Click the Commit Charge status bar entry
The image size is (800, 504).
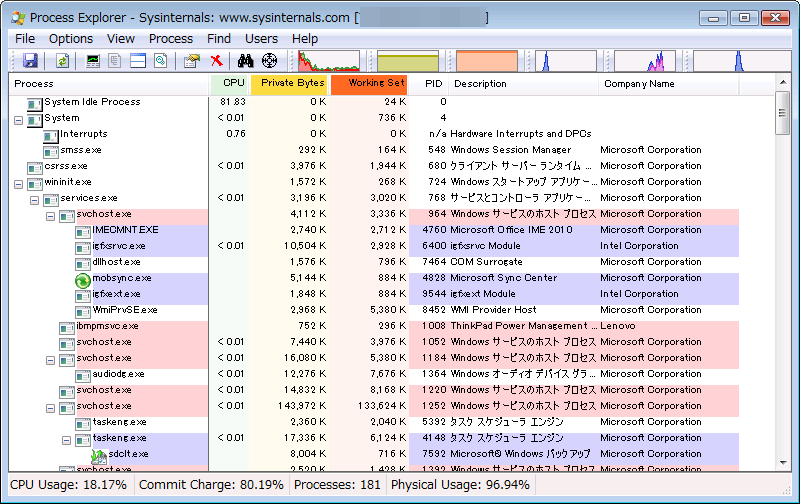coord(211,485)
